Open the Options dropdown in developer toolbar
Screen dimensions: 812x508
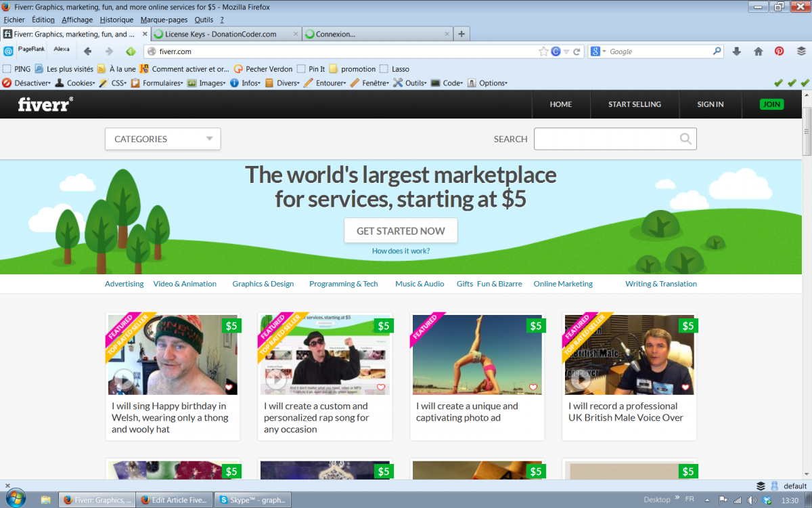click(x=487, y=83)
